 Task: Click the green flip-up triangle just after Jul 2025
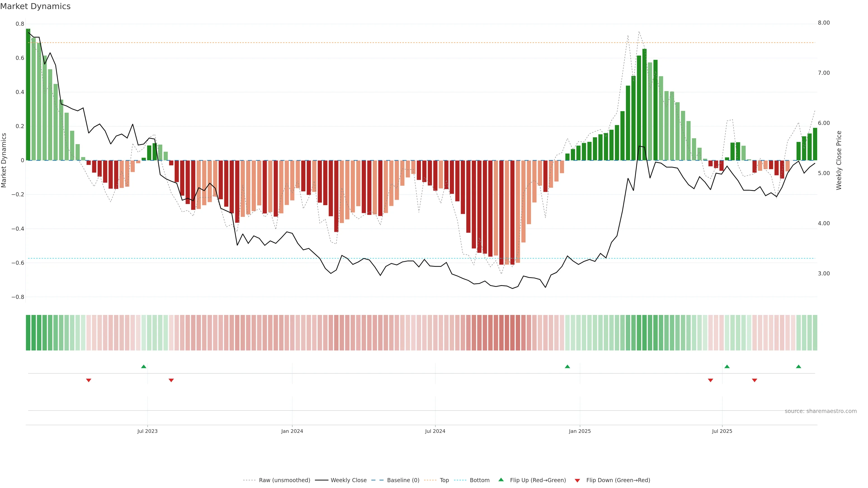pos(727,366)
